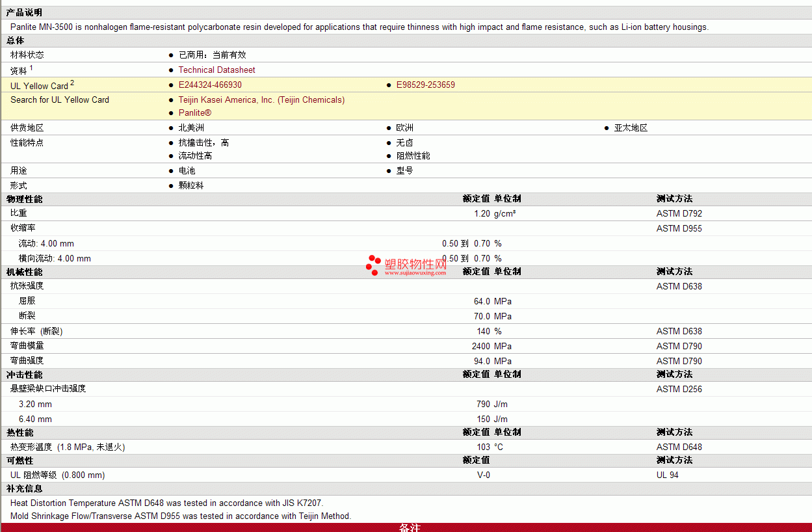The width and height of the screenshot is (812, 532).
Task: Click the 机械性能 section header
Action: click(x=24, y=272)
